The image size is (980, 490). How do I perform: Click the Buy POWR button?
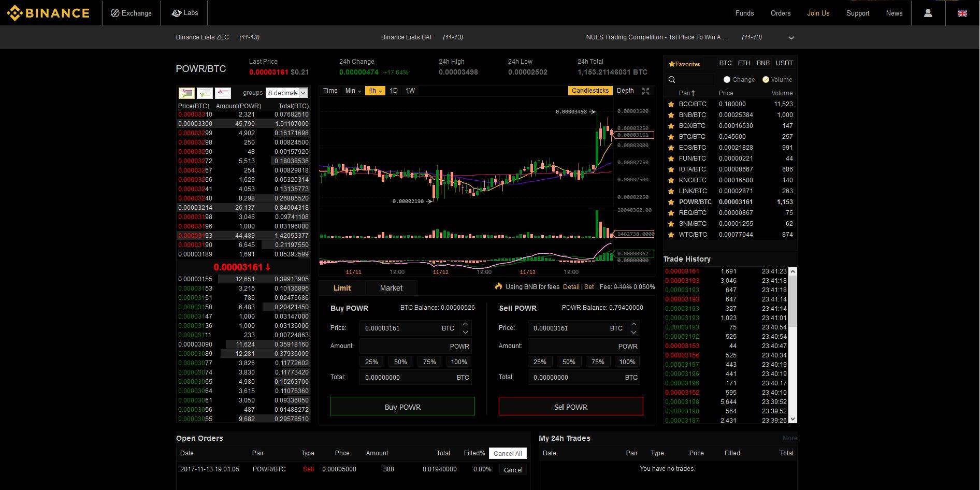coord(402,407)
